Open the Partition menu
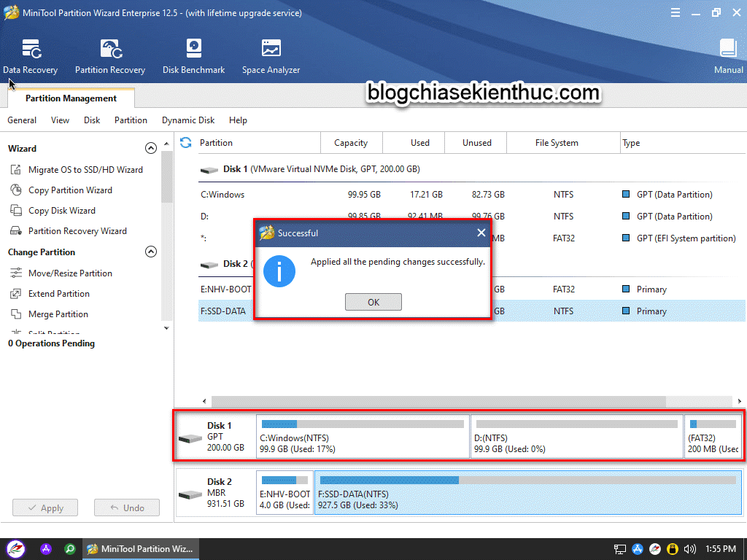747x560 pixels. [131, 120]
